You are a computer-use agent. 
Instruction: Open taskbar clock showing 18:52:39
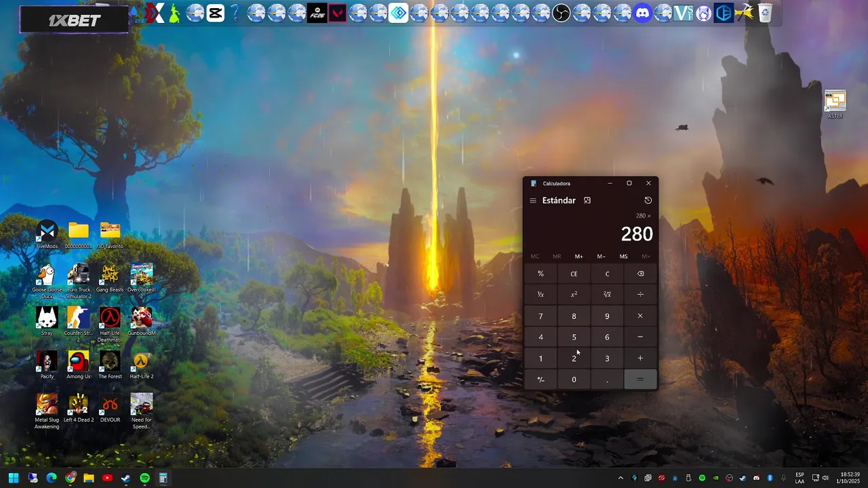(x=850, y=478)
